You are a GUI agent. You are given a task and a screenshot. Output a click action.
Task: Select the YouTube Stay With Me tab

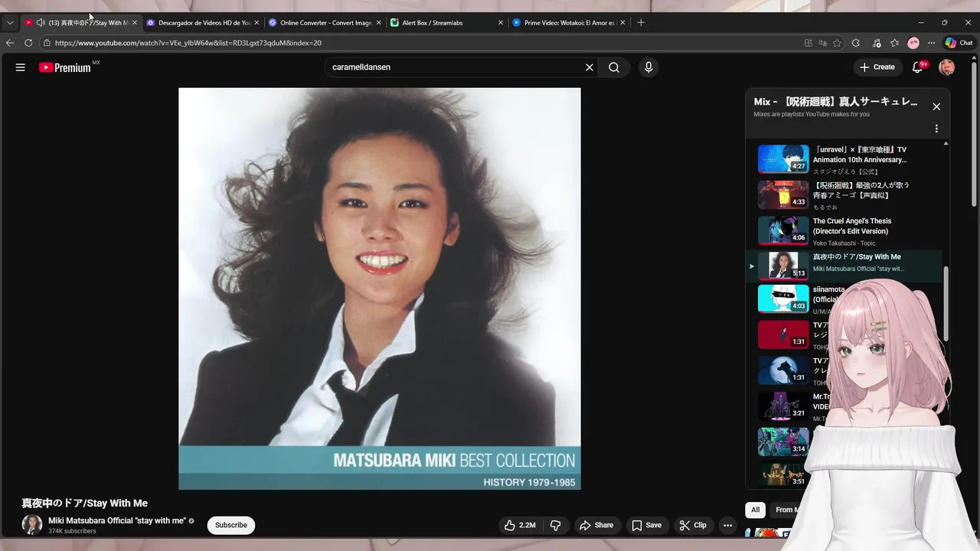click(x=80, y=23)
